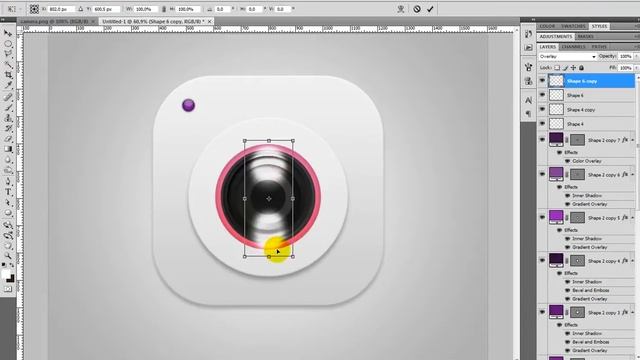The width and height of the screenshot is (640, 360).
Task: Collapse effects of Shape 2 copy 3
Action: point(633,313)
